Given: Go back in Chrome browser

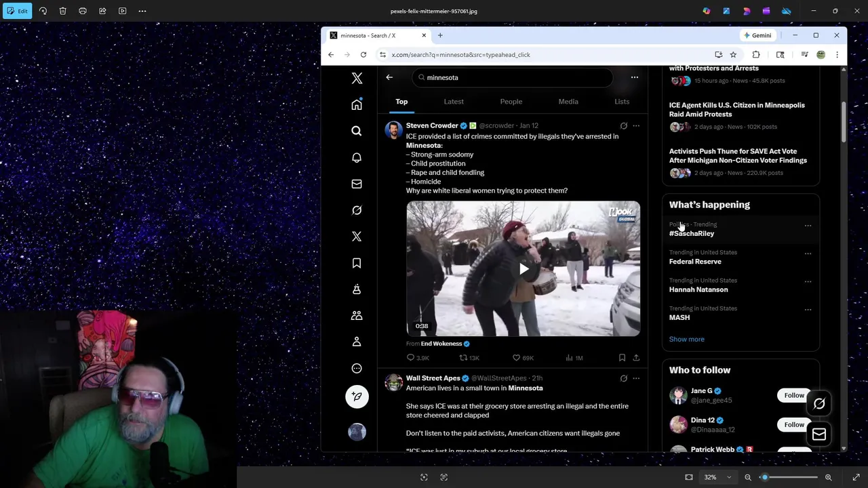Looking at the screenshot, I should pos(331,55).
